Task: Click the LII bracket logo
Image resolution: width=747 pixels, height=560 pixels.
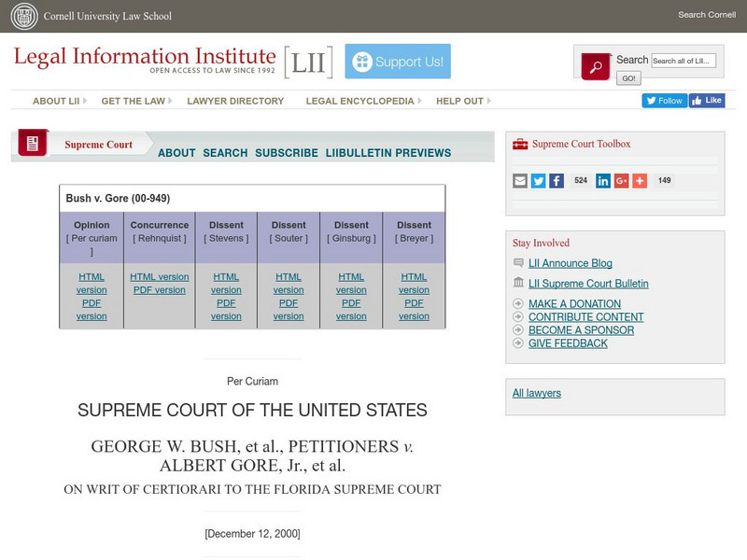Action: point(308,62)
